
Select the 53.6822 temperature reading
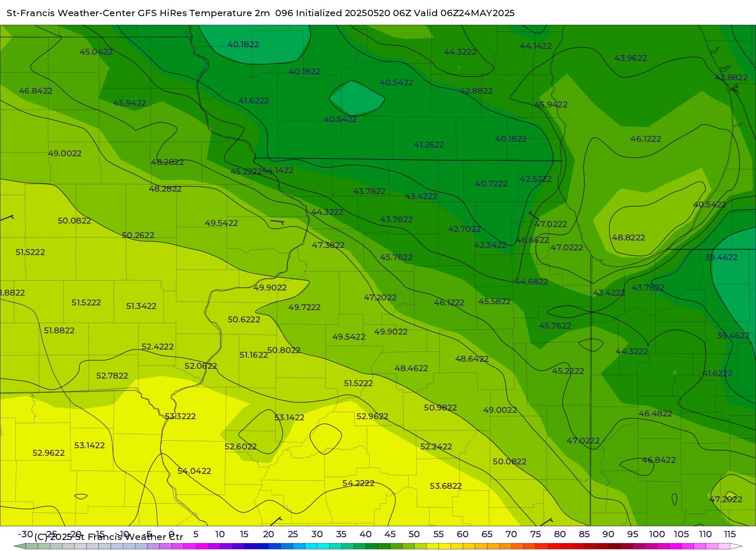pyautogui.click(x=446, y=486)
